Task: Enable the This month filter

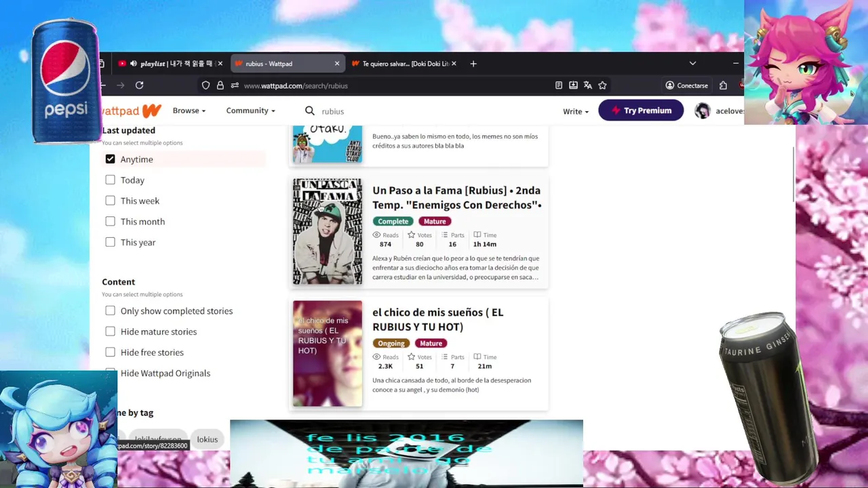Action: pos(110,222)
